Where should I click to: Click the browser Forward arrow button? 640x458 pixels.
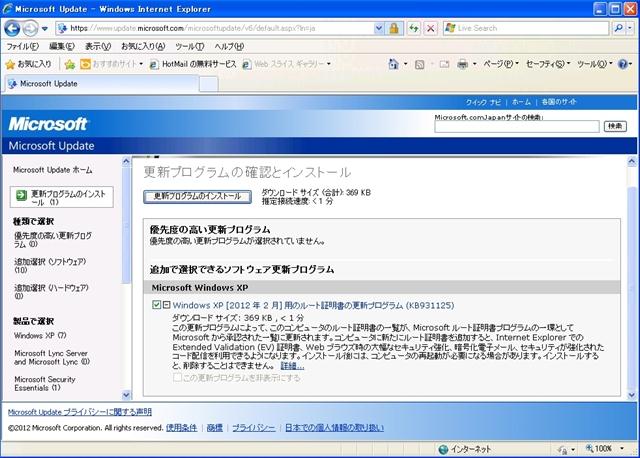tap(30, 29)
